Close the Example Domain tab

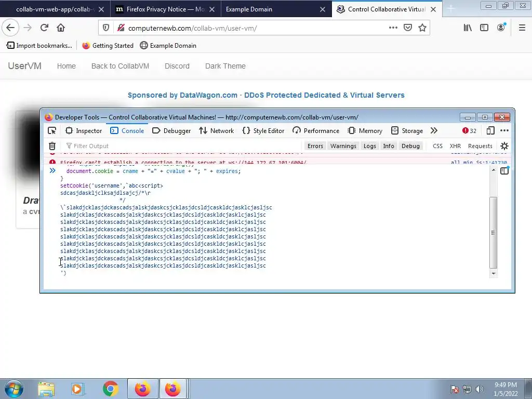click(x=323, y=9)
